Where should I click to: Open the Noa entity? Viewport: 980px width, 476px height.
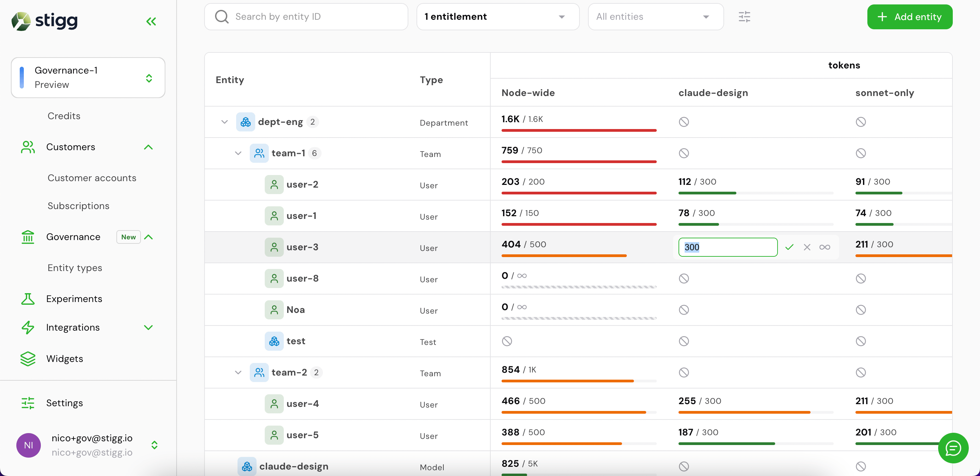point(296,310)
